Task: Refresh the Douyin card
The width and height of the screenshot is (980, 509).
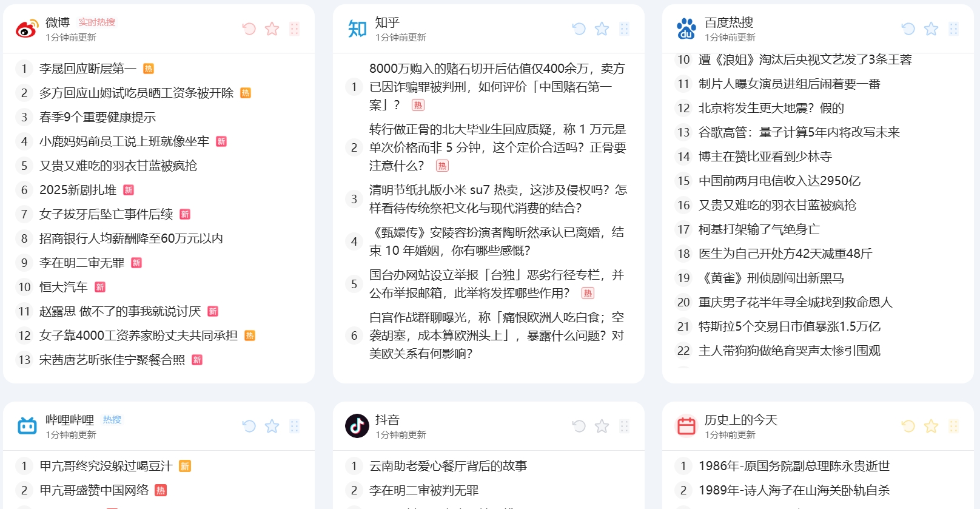Action: coord(579,426)
